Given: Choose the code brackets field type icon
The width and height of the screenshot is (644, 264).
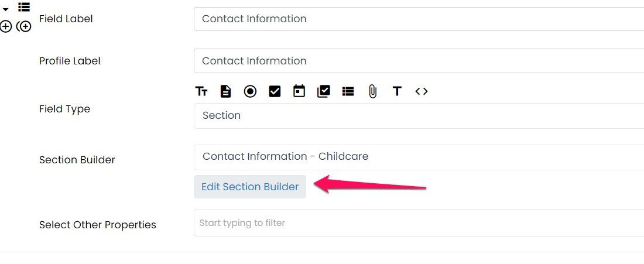Looking at the screenshot, I should click(x=422, y=91).
